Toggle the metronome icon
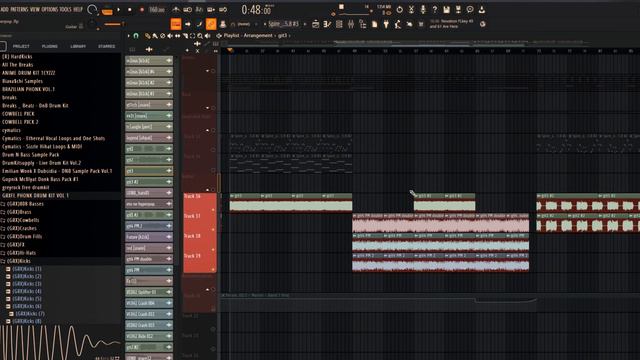640x360 pixels. (x=176, y=9)
